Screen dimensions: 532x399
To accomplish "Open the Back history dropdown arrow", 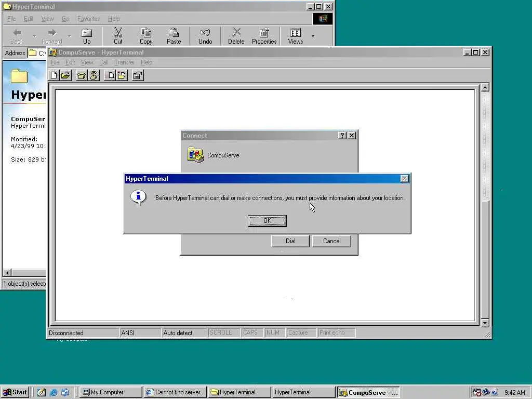I will pos(35,36).
